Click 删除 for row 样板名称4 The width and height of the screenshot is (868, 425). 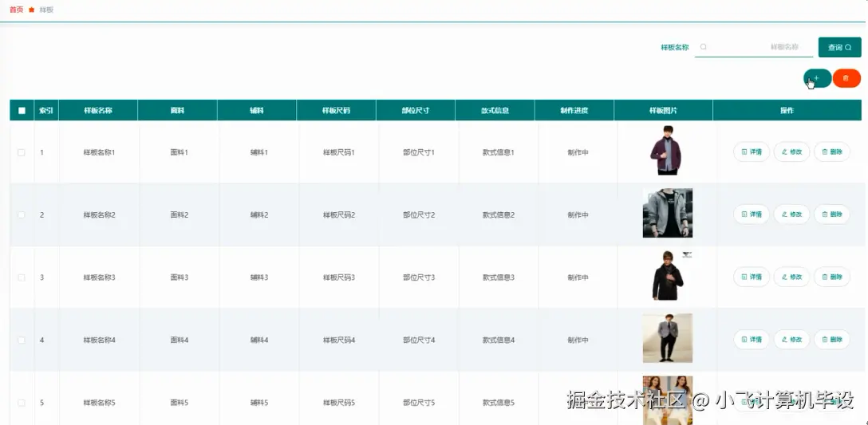(x=832, y=339)
